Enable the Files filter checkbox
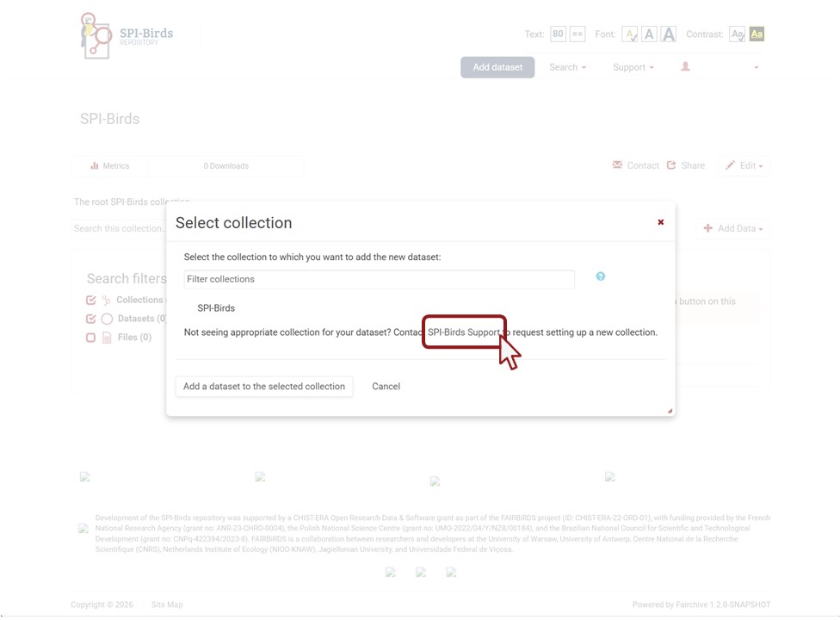Viewport: 840px width, 620px height. tap(91, 338)
